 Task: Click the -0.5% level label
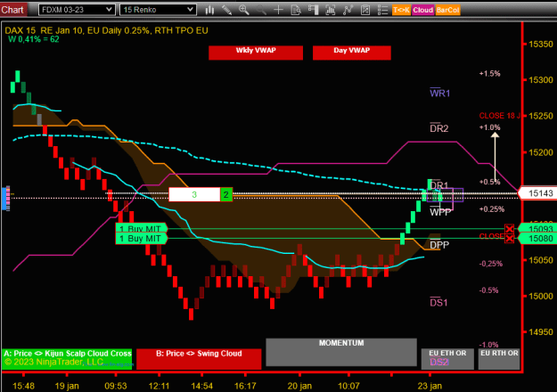point(488,290)
